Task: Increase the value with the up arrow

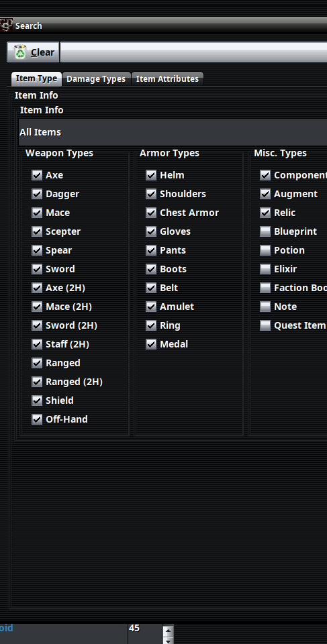Action: [169, 631]
